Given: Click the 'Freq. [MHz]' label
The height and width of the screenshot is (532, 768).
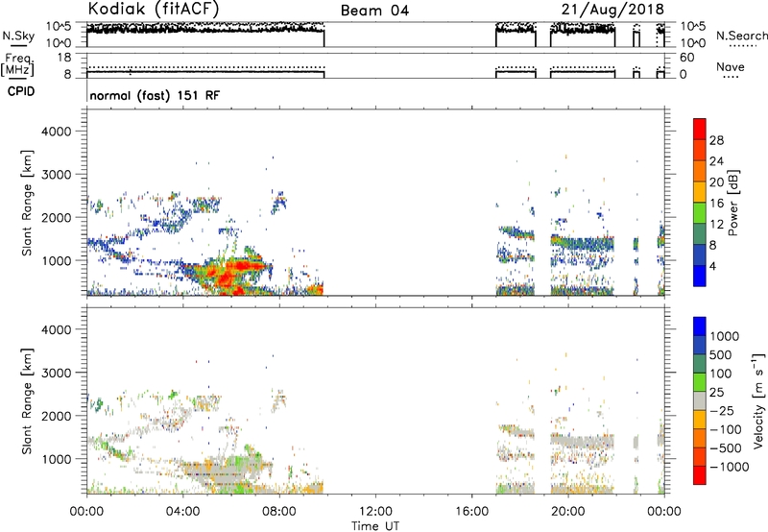Looking at the screenshot, I should pyautogui.click(x=18, y=64).
